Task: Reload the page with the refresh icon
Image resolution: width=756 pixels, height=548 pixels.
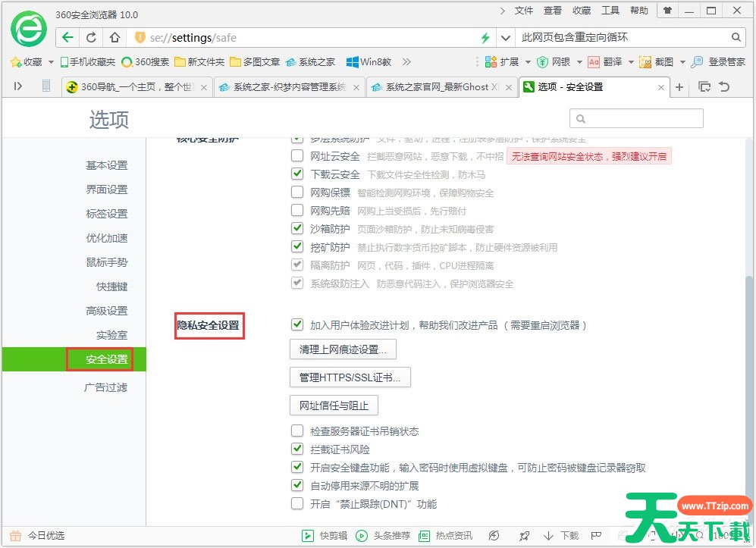Action: [x=91, y=38]
